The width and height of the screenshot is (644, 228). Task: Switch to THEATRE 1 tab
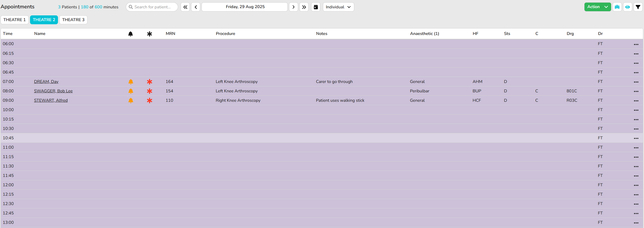coord(15,20)
